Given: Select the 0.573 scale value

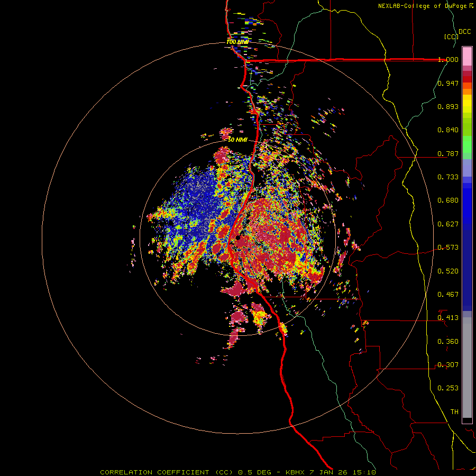Looking at the screenshot, I should [448, 248].
